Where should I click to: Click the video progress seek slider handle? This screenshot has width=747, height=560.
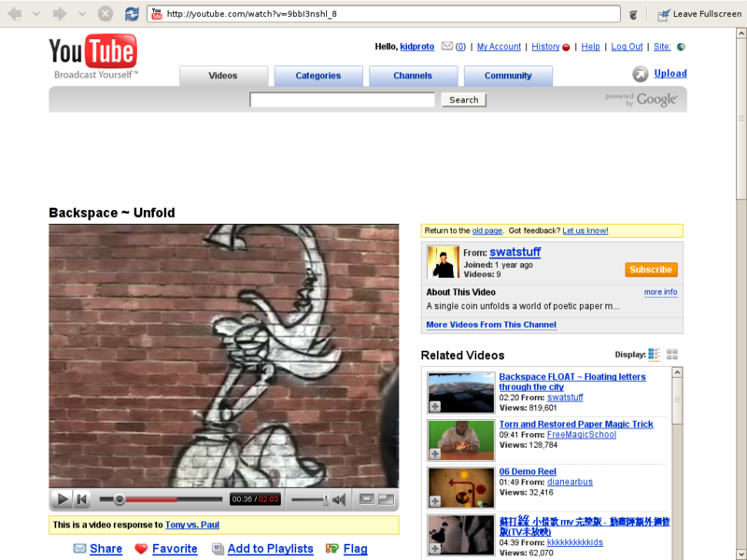[120, 499]
